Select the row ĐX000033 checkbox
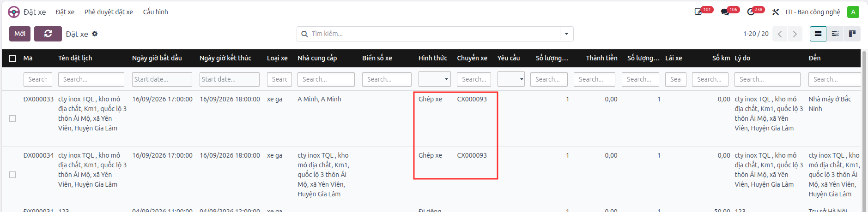 point(12,118)
